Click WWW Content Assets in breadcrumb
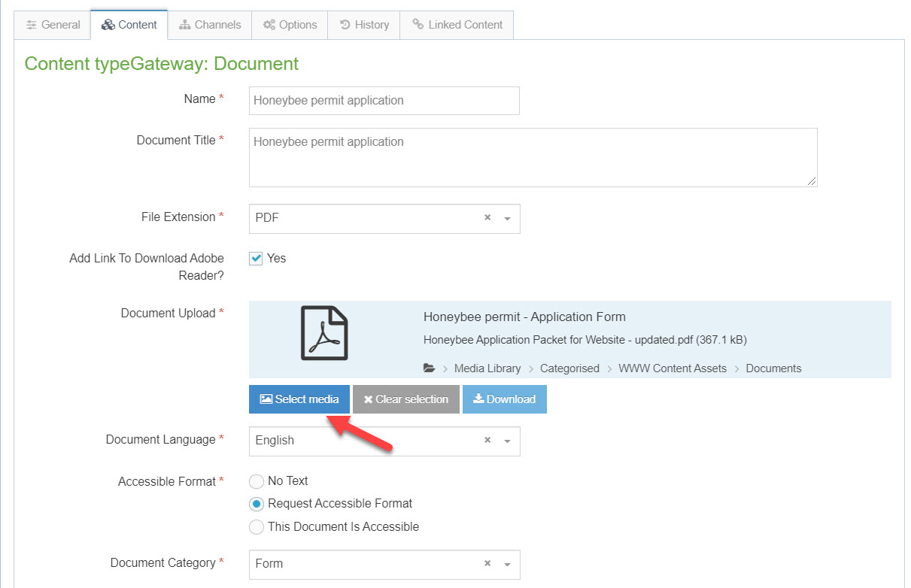The height and width of the screenshot is (588, 911). click(x=673, y=368)
